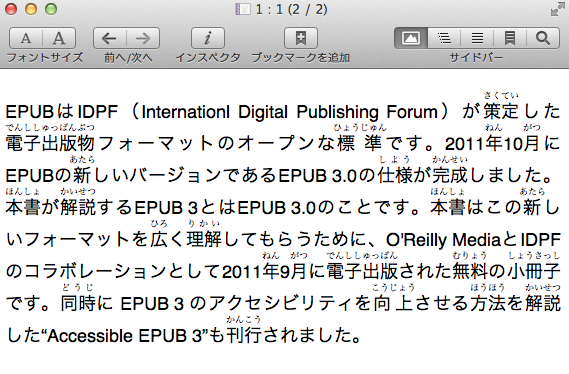Viewport: 569px width, 374px height.
Task: Click the window title 1 : 1 (2 / 2)
Action: tap(291, 9)
